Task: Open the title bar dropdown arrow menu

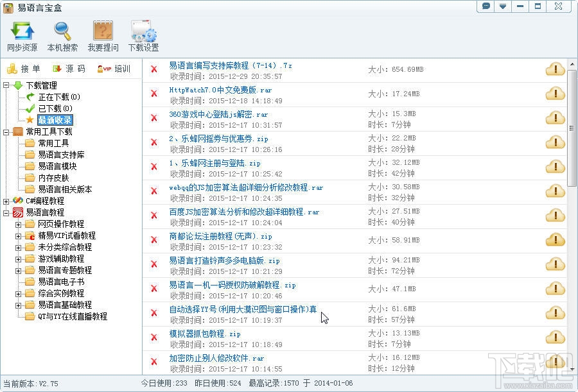Action: pyautogui.click(x=503, y=6)
